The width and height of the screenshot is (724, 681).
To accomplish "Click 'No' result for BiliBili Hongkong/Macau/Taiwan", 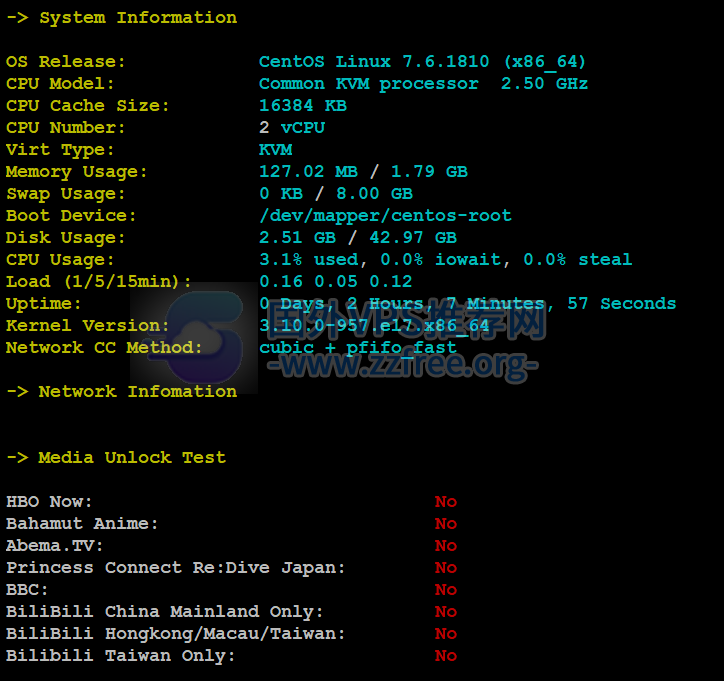I will click(446, 634).
